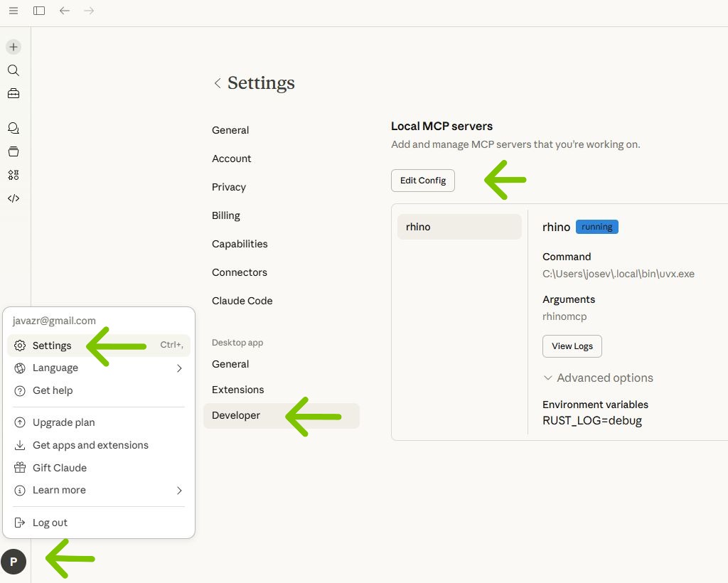The height and width of the screenshot is (583, 728).
Task: Toggle the sidebar with the panel icon
Action: pyautogui.click(x=39, y=10)
